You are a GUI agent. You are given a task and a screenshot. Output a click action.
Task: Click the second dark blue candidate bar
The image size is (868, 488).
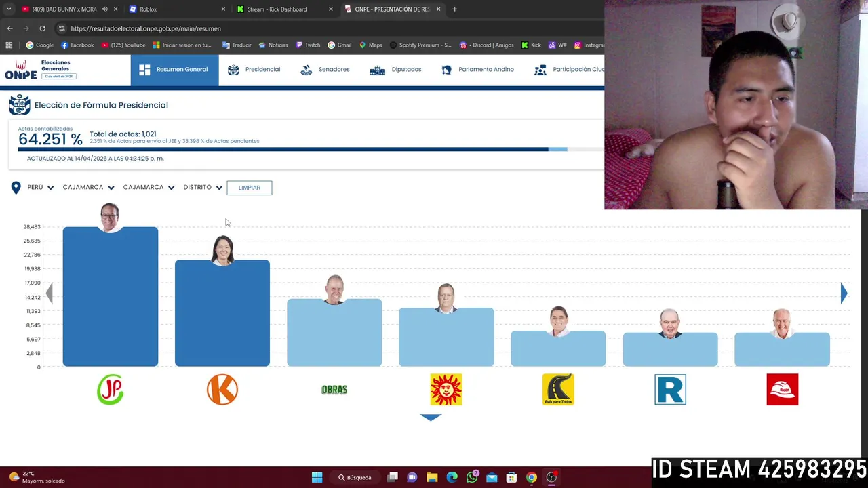(x=222, y=313)
